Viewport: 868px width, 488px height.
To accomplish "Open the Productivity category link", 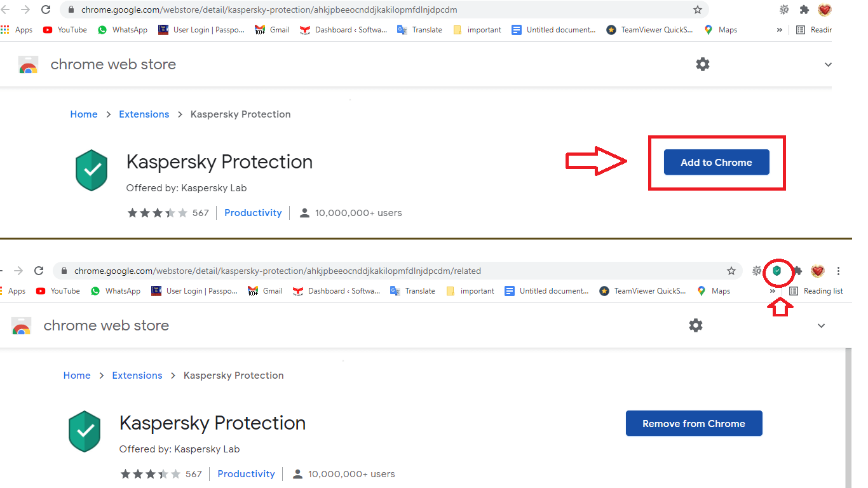I will pos(253,212).
